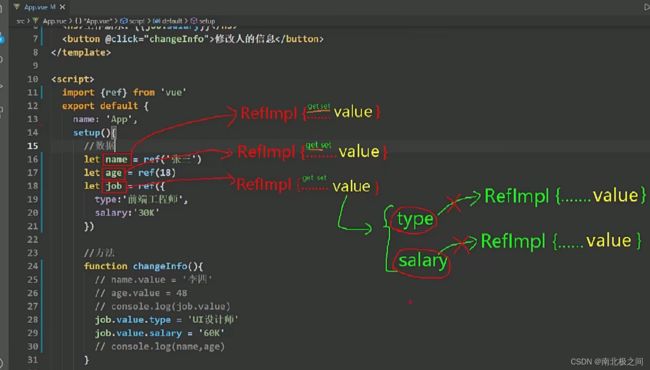Open the script breadcrumb item
This screenshot has height=370, width=650.
point(136,21)
